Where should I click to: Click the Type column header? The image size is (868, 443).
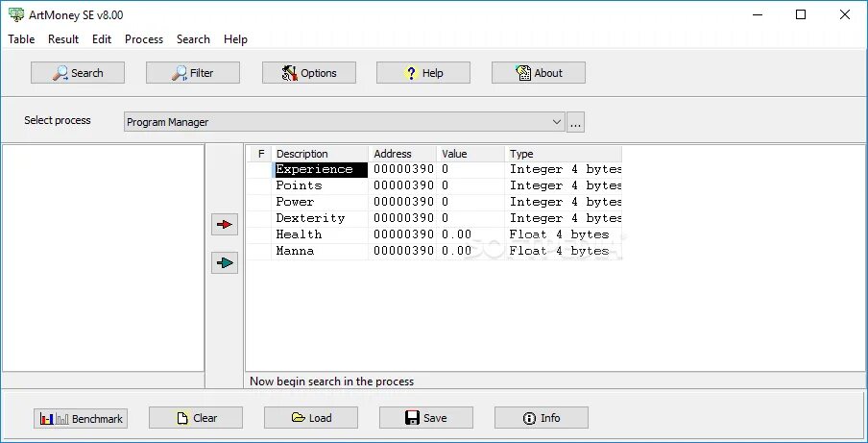(564, 154)
